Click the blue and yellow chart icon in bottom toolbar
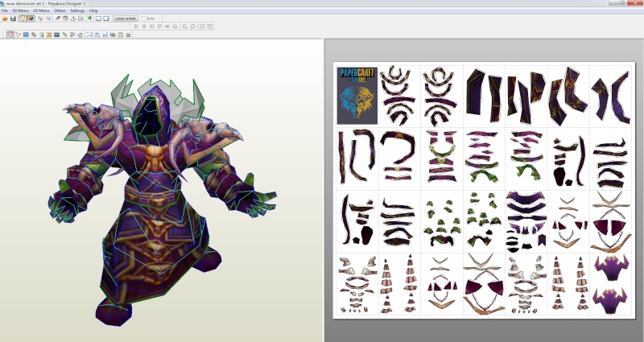644x342 pixels. pyautogui.click(x=113, y=35)
